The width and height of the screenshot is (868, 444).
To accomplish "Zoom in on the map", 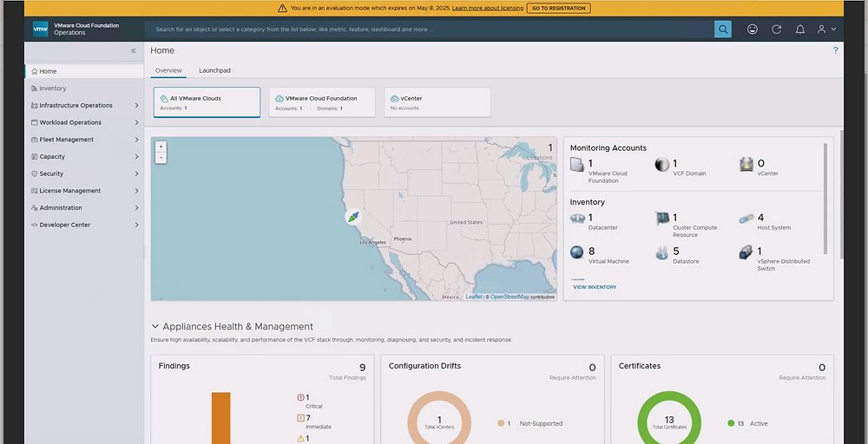I will (x=161, y=147).
